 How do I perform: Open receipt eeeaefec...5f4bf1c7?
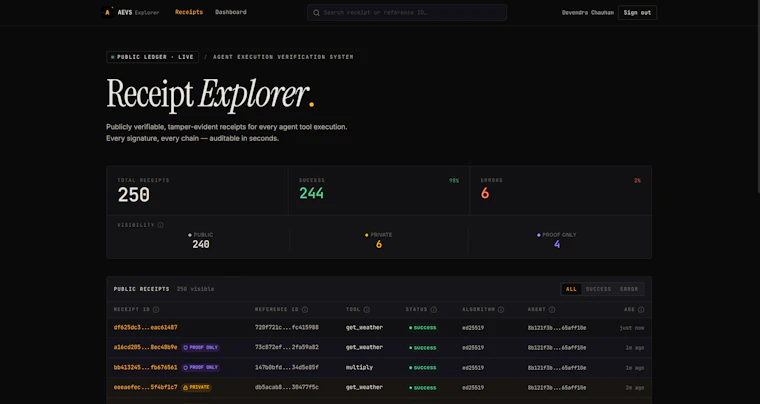point(145,388)
